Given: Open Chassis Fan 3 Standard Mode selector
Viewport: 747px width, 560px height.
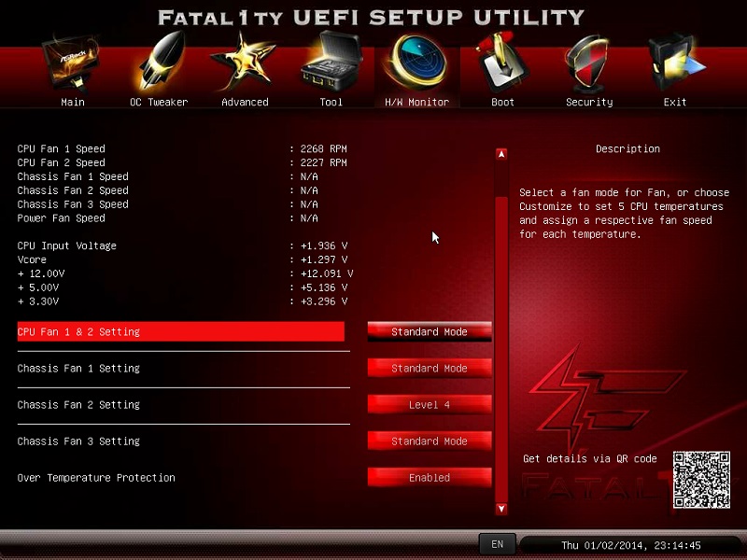Looking at the screenshot, I should point(430,441).
